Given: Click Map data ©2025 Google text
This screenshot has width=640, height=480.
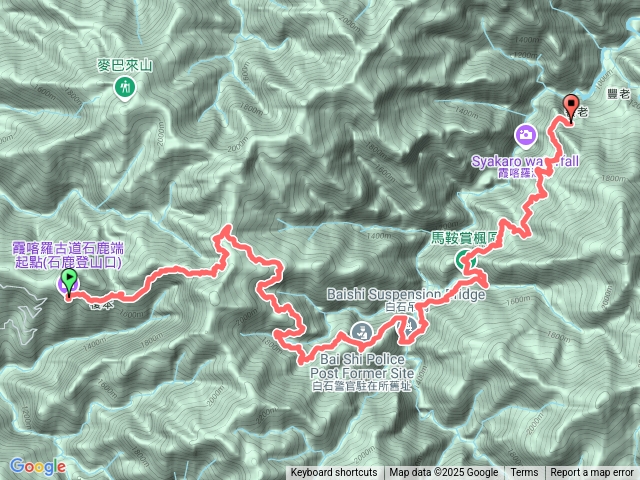Looking at the screenshot, I should [x=443, y=473].
